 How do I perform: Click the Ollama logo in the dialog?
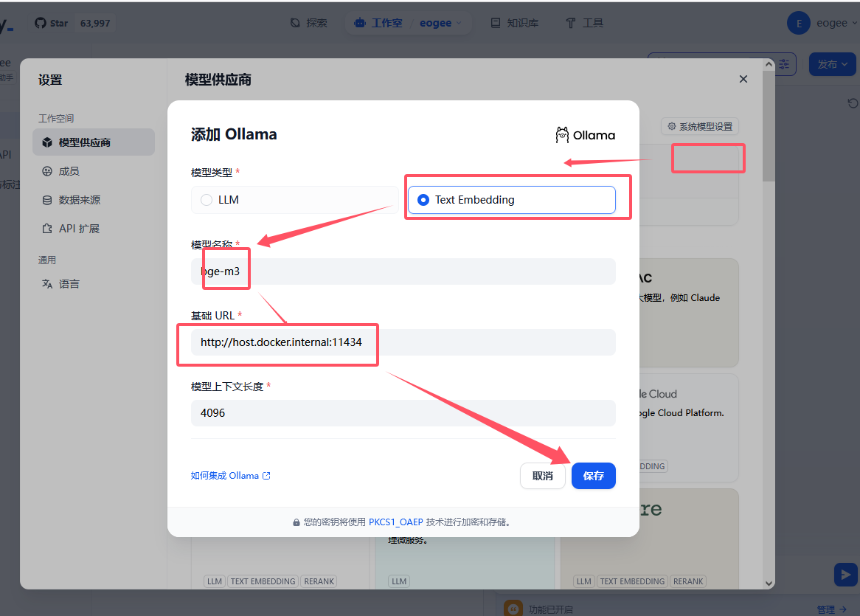click(585, 135)
